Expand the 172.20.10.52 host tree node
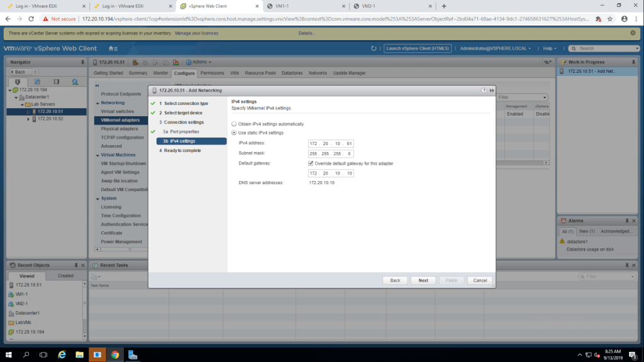Screen dimensions: 644x362 [28, 119]
